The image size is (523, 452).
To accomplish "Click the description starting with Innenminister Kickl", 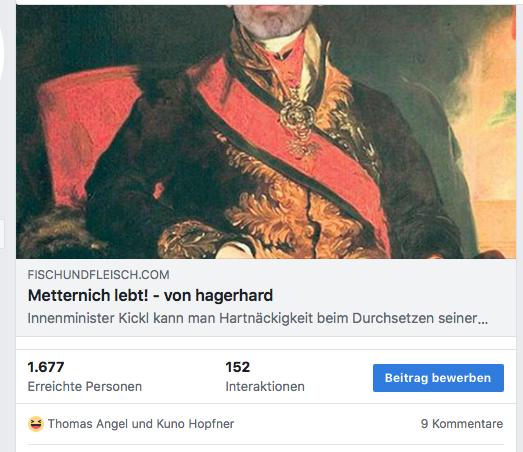I will pos(258,318).
